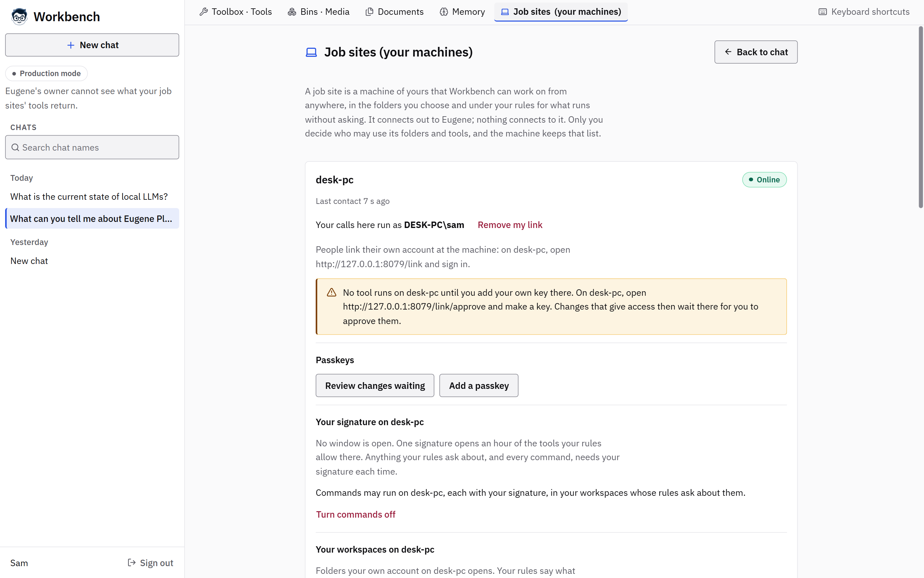Click 'Last contact 7 s ago' text
This screenshot has width=924, height=578.
352,201
